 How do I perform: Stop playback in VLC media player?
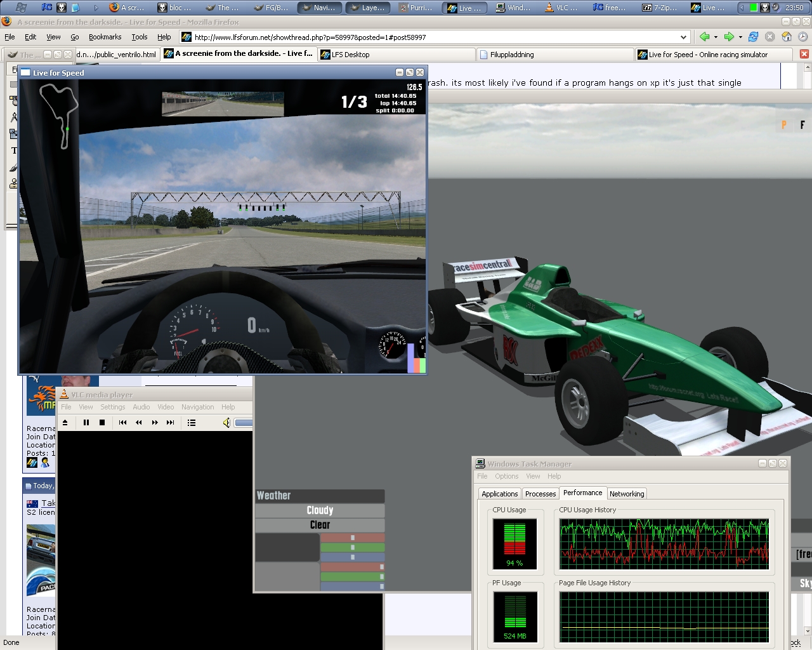[x=102, y=423]
